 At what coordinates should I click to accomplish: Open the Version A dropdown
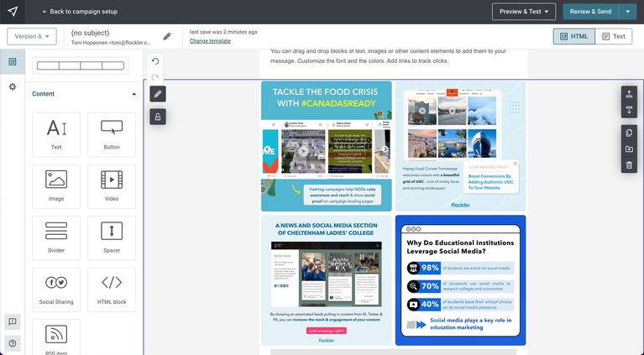(32, 36)
